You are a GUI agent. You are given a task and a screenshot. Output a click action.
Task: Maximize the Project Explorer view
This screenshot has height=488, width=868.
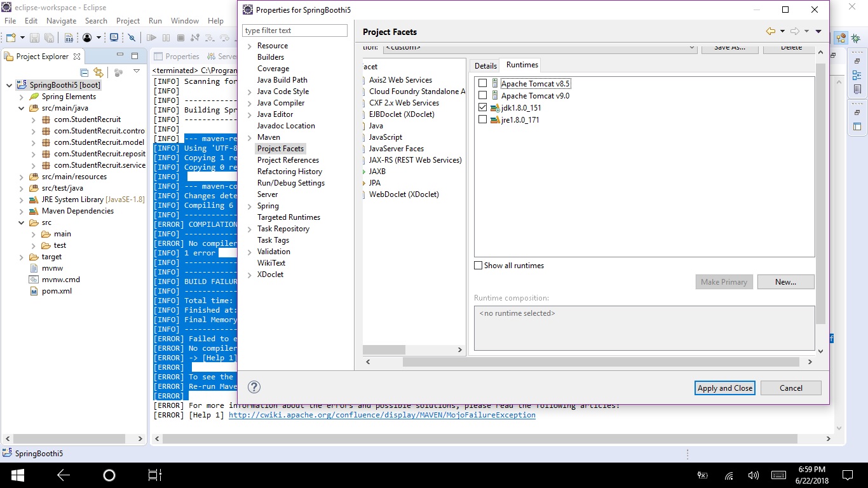pyautogui.click(x=135, y=56)
